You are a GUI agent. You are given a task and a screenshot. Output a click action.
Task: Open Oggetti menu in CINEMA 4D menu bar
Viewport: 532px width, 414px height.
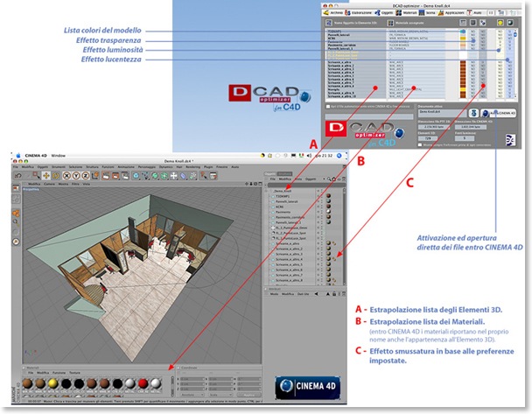(43, 167)
